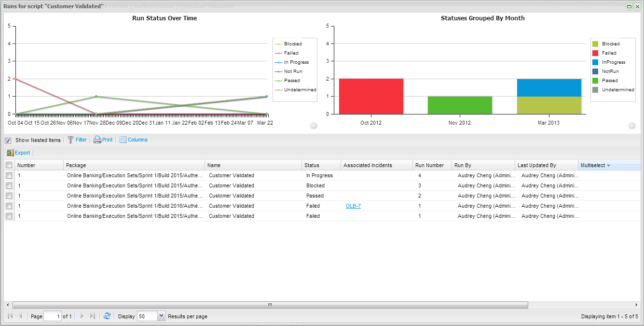The height and width of the screenshot is (326, 644).
Task: Open settings gear on Statuses Grouped chart
Action: (x=632, y=126)
